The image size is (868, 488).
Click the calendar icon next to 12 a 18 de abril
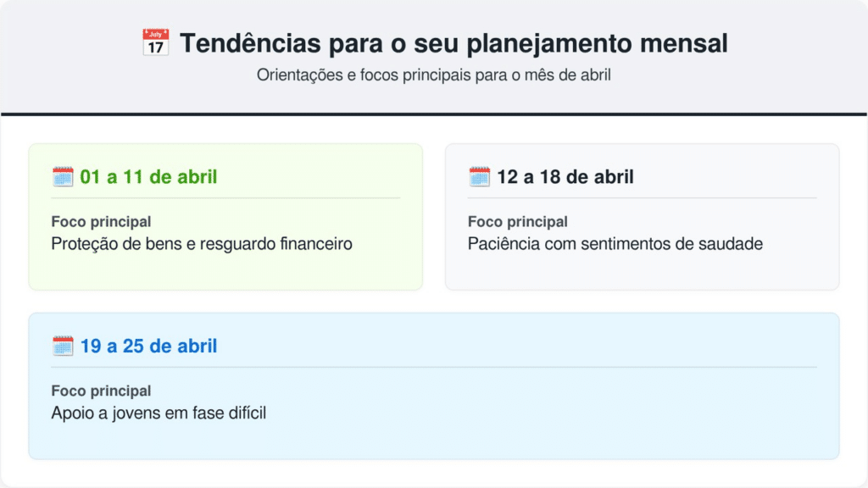pyautogui.click(x=480, y=177)
